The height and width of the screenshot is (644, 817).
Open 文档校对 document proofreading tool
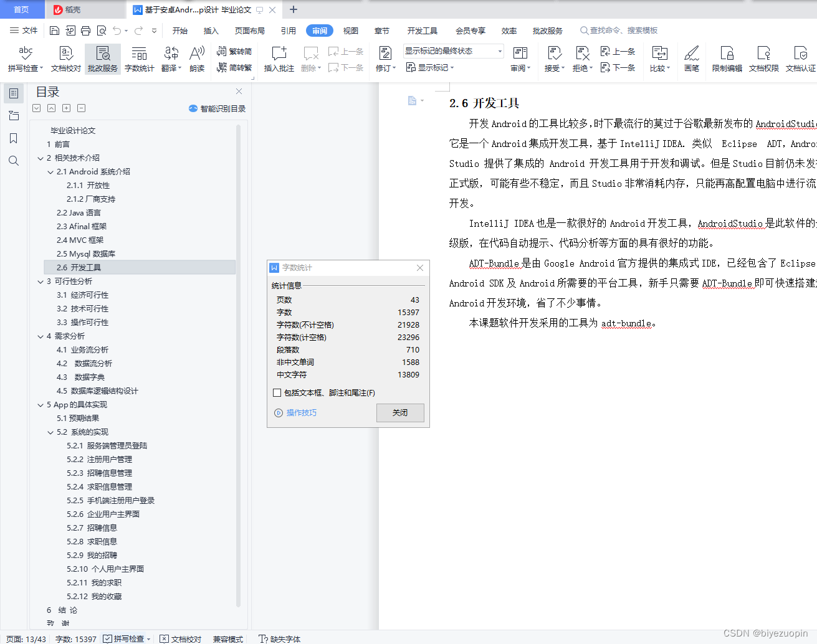(x=66, y=59)
